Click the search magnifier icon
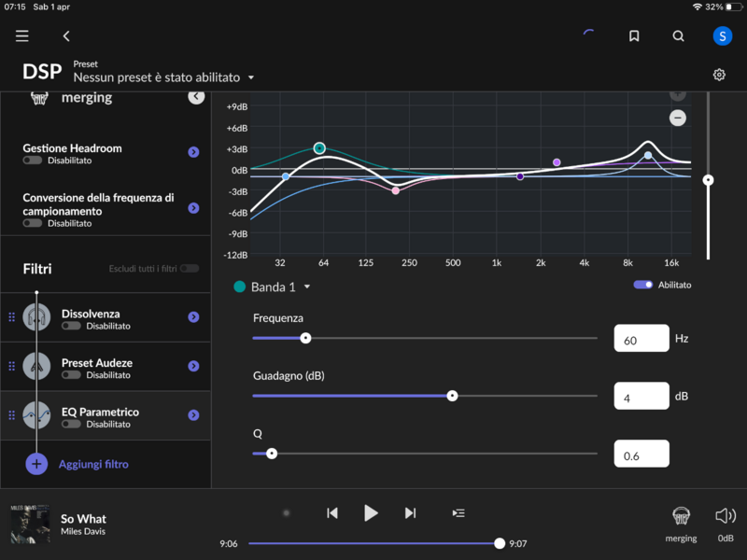The width and height of the screenshot is (747, 560). pyautogui.click(x=679, y=36)
